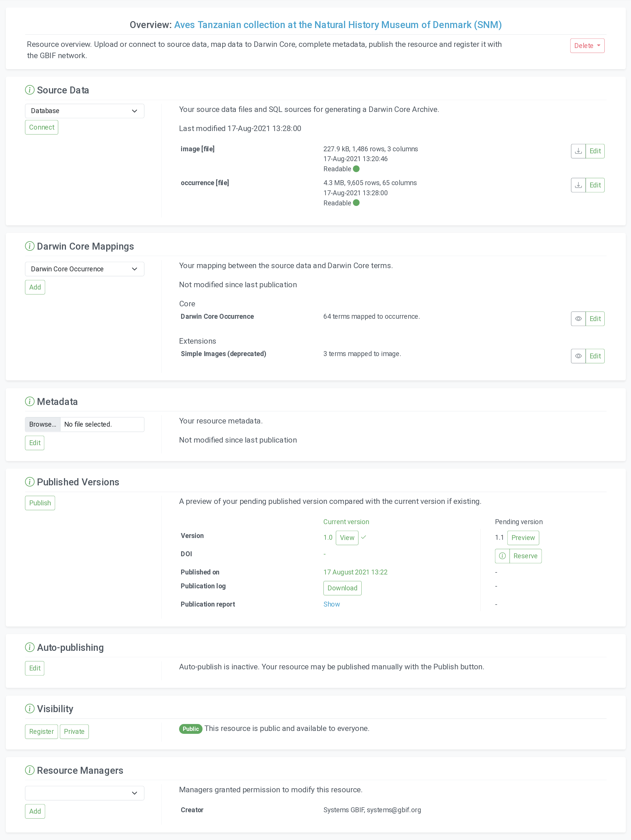The width and height of the screenshot is (631, 840).
Task: Download the publication log
Action: click(342, 588)
